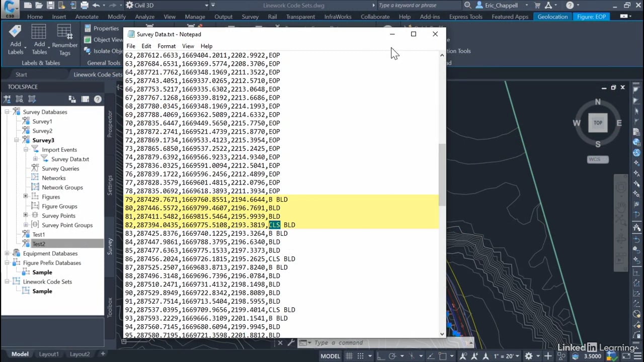
Task: Click the Renumber Tags icon
Action: pos(65,39)
